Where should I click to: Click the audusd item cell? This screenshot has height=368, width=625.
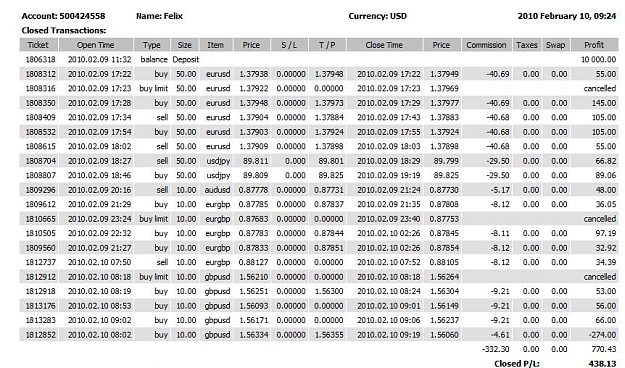coord(218,190)
